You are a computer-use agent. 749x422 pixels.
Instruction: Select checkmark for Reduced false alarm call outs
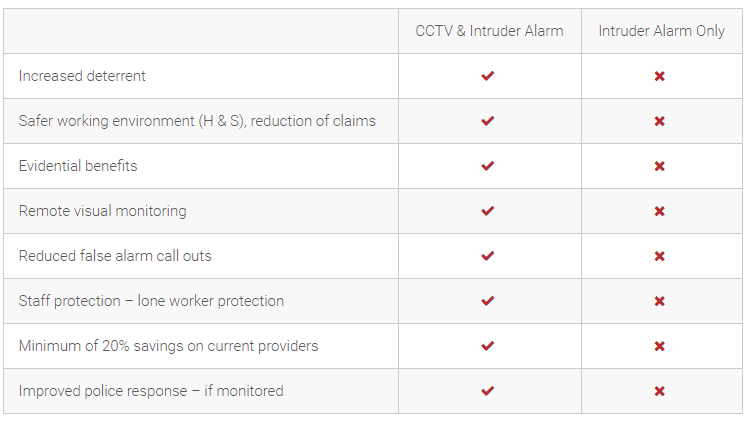pos(488,256)
